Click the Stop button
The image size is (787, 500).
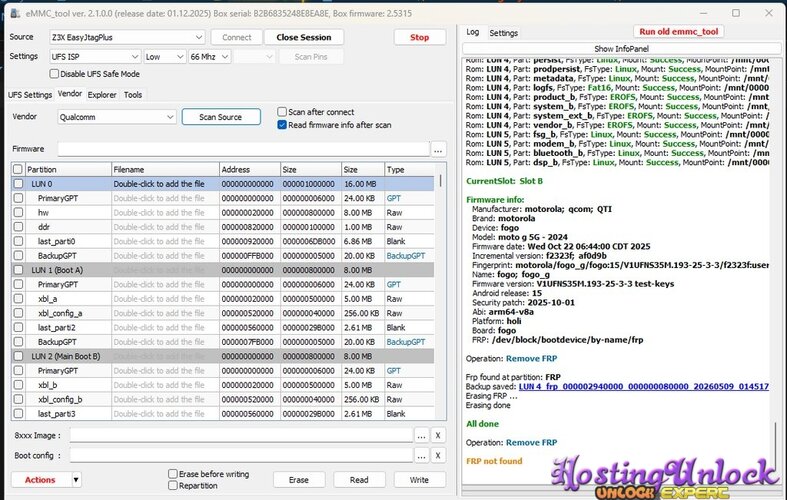420,37
